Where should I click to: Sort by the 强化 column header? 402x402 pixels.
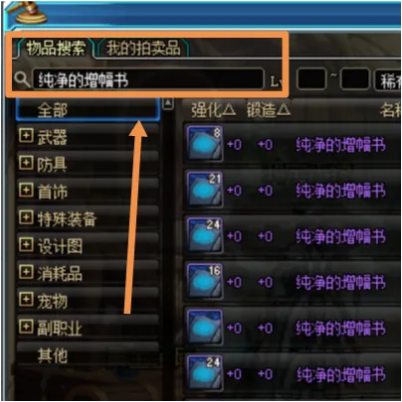coord(213,110)
